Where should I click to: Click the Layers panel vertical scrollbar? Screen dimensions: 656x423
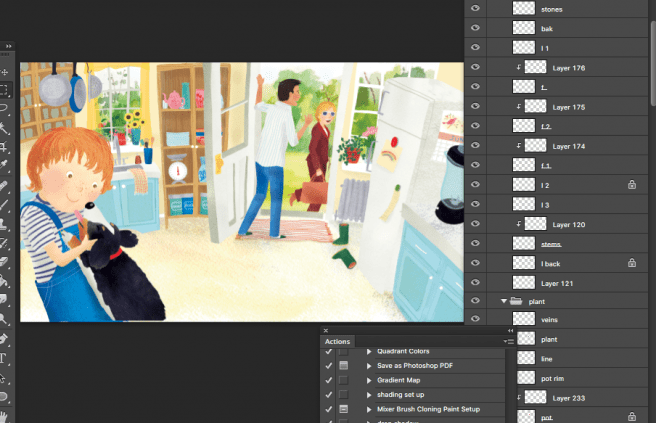(x=652, y=200)
